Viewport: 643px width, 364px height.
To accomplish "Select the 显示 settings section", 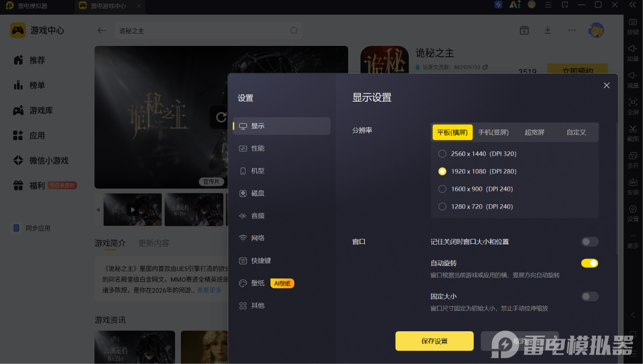I will (282, 126).
